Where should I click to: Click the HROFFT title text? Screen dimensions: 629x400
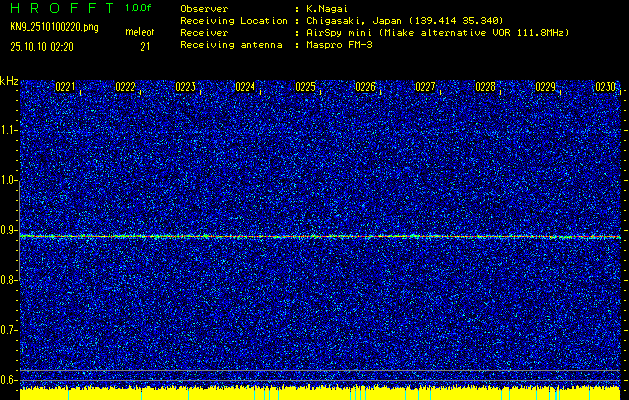tap(58, 7)
